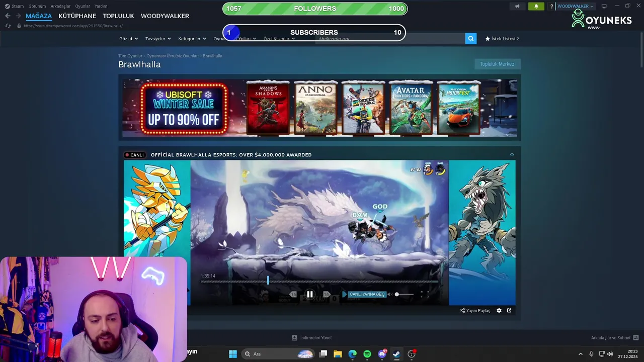Open the system volume tray icon
This screenshot has height=362, width=644.
pyautogui.click(x=610, y=354)
